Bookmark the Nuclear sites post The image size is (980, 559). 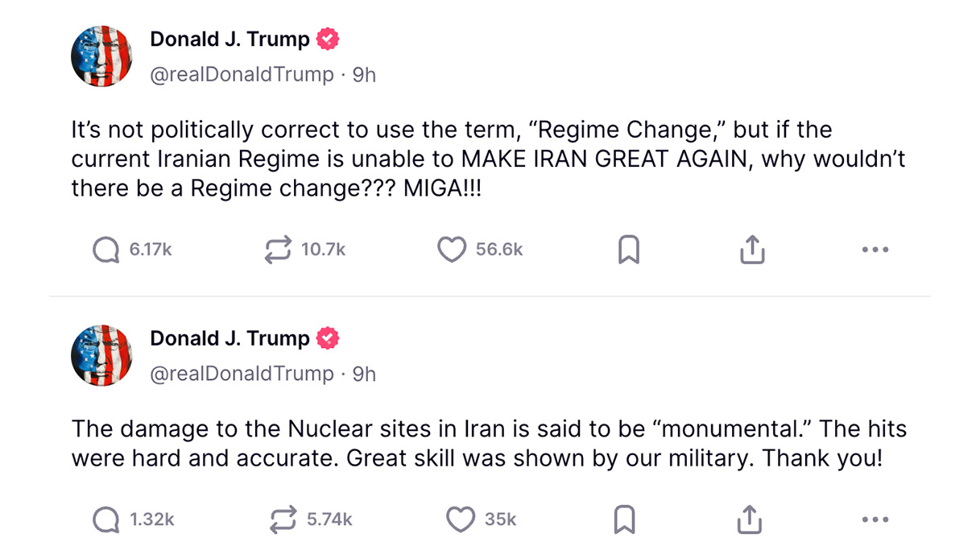[624, 520]
